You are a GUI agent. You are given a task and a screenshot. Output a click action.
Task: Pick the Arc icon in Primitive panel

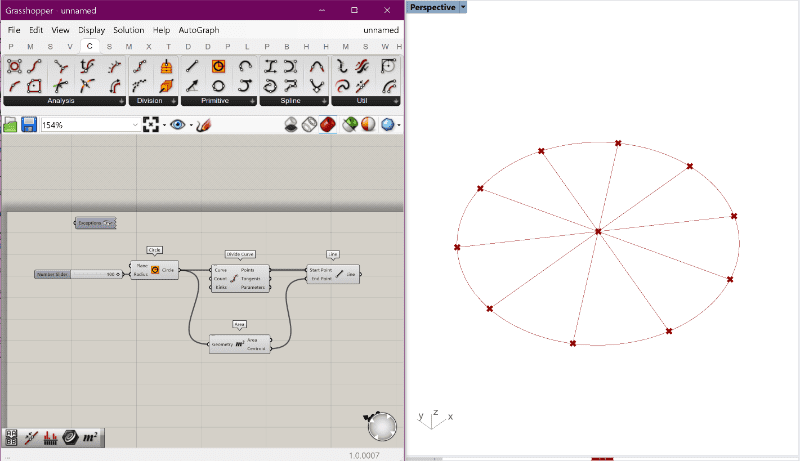click(245, 66)
